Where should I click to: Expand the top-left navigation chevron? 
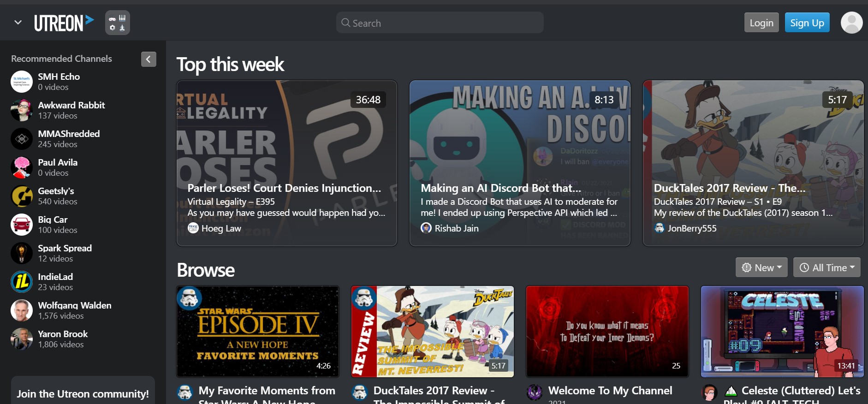coord(18,22)
